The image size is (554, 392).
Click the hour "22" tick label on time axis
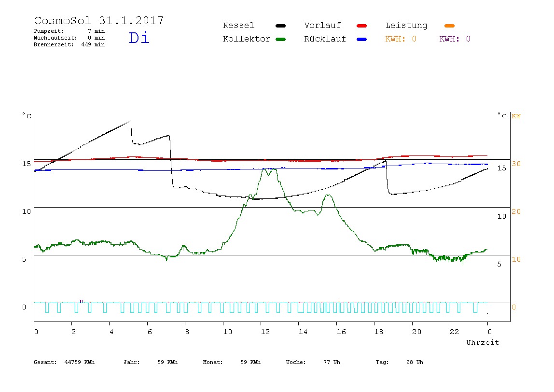click(x=455, y=332)
